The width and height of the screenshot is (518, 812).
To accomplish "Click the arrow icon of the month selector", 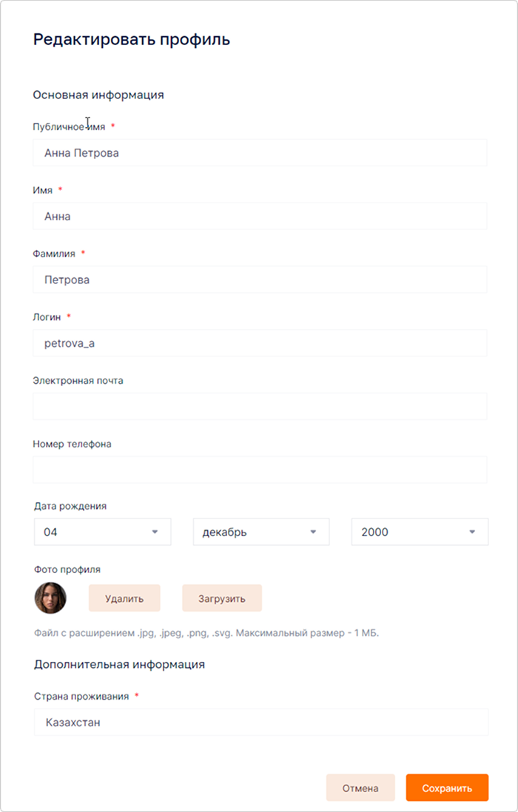I will tap(313, 532).
